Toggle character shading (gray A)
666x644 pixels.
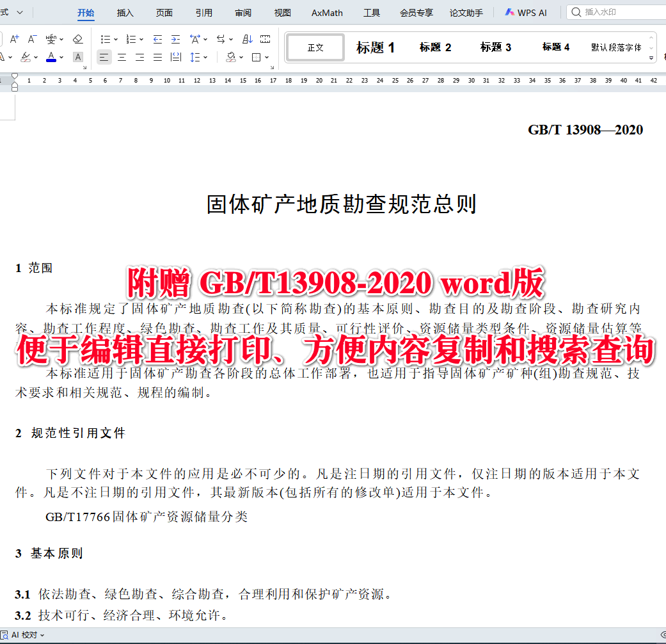click(77, 57)
